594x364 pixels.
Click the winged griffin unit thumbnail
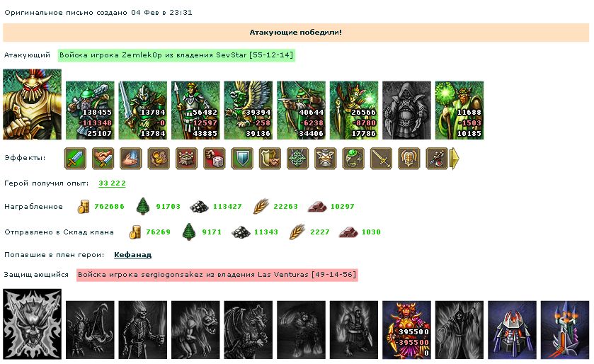(x=248, y=110)
